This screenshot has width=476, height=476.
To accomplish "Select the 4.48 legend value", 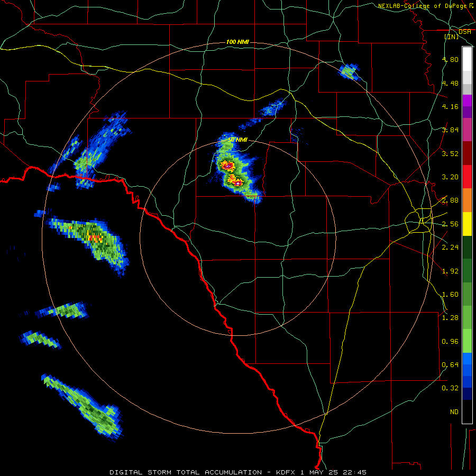I will pyautogui.click(x=450, y=83).
